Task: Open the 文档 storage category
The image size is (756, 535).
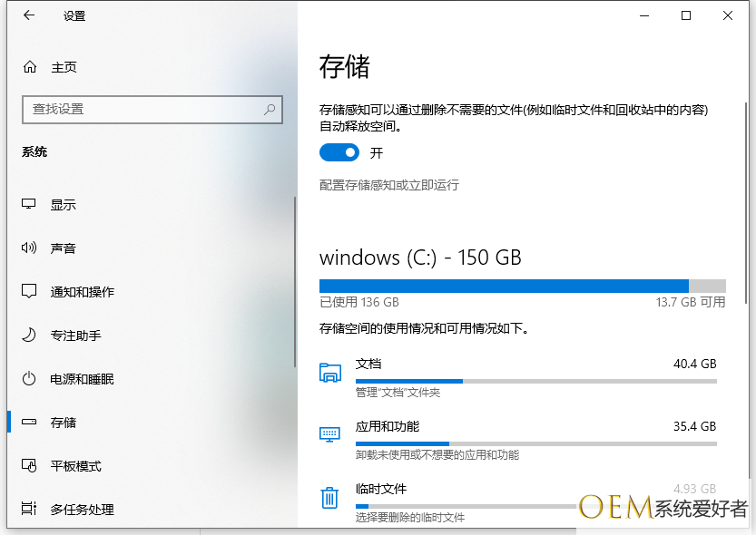Action: [x=368, y=364]
